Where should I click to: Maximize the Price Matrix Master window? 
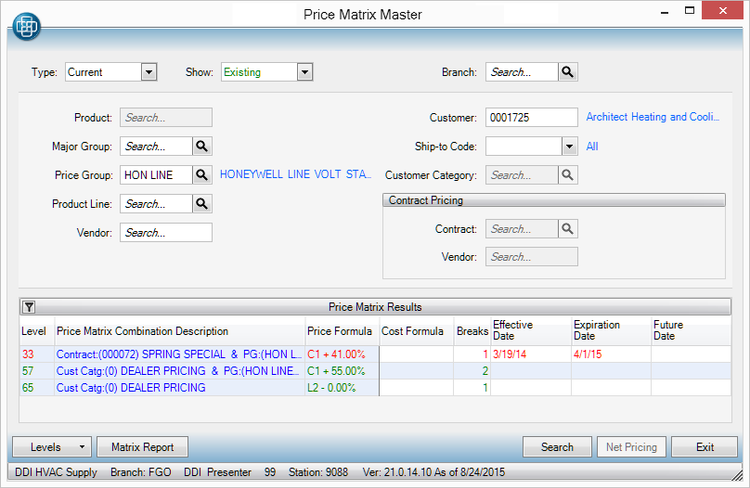[x=689, y=11]
